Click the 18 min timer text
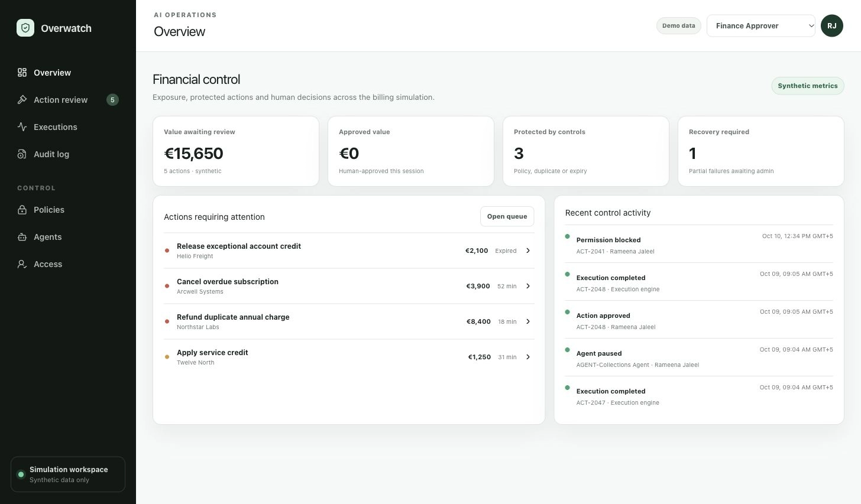This screenshot has height=504, width=861. 507,321
